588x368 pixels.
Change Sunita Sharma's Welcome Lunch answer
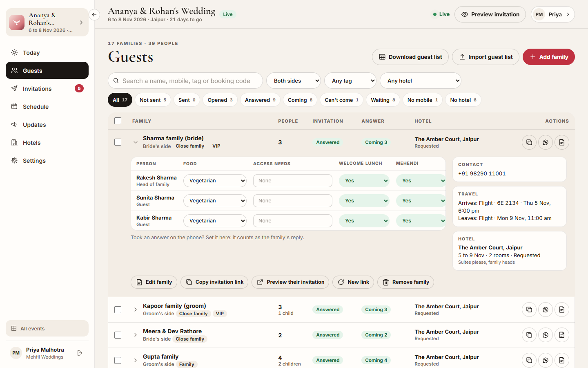click(x=364, y=201)
